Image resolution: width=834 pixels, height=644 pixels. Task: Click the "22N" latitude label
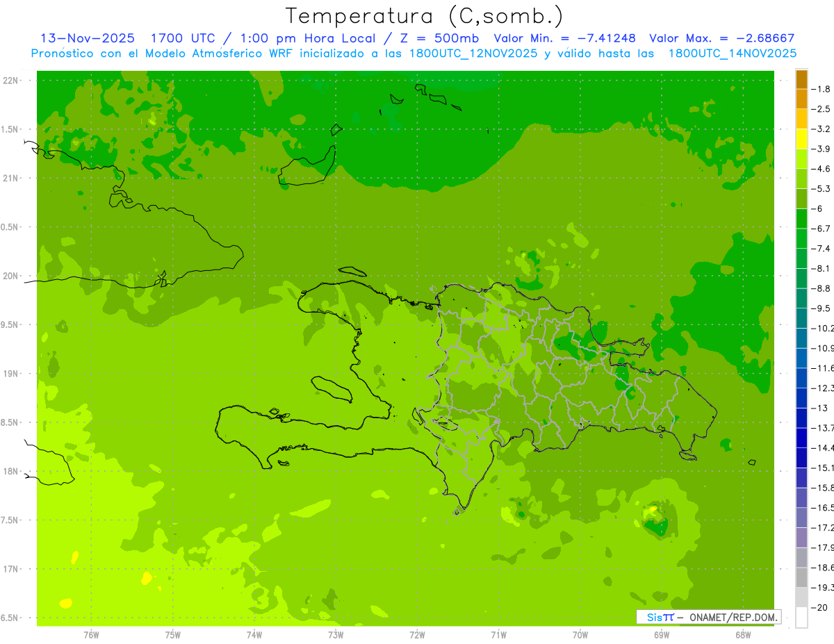(x=12, y=81)
